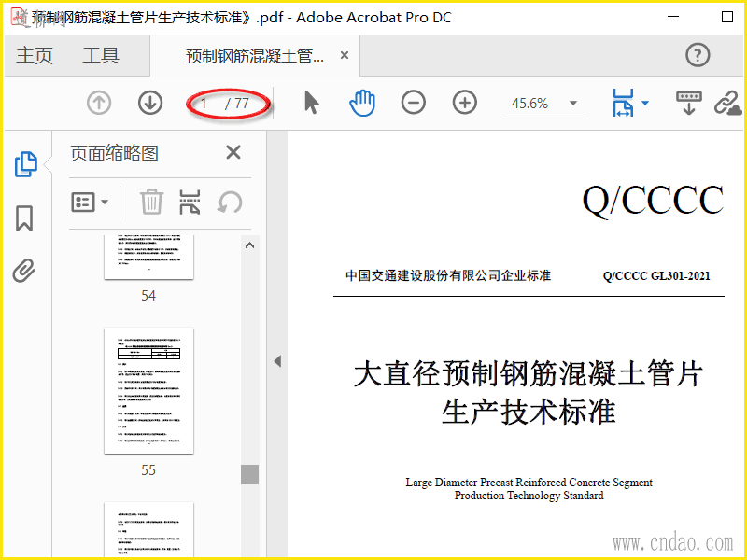Image resolution: width=747 pixels, height=560 pixels.
Task: Open the bookmarks panel icon
Action: [x=24, y=218]
